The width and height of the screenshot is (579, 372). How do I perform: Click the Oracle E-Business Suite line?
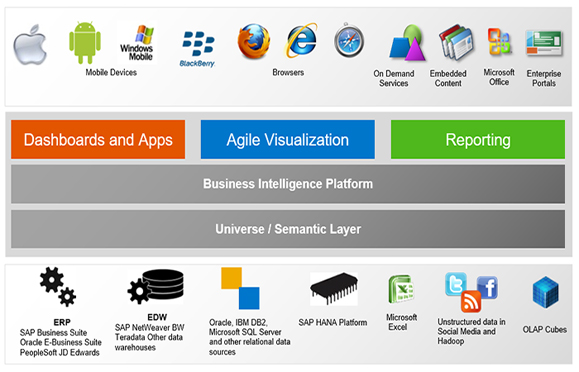[x=61, y=342]
